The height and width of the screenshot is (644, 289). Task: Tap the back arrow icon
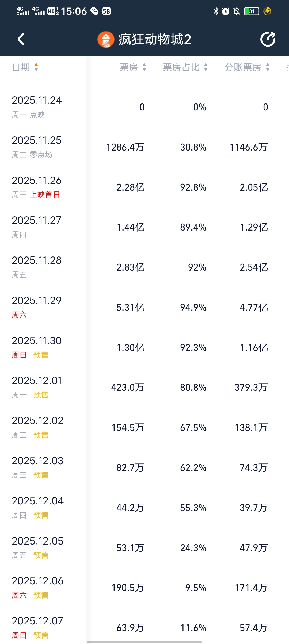(x=21, y=39)
